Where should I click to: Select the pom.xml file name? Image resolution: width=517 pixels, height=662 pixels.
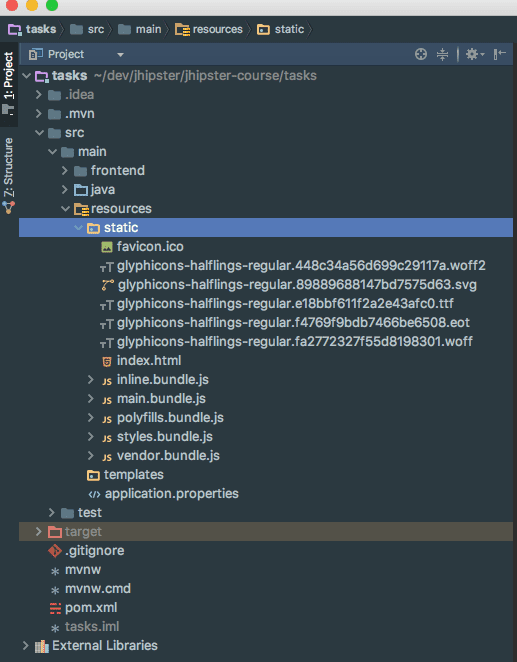click(91, 608)
